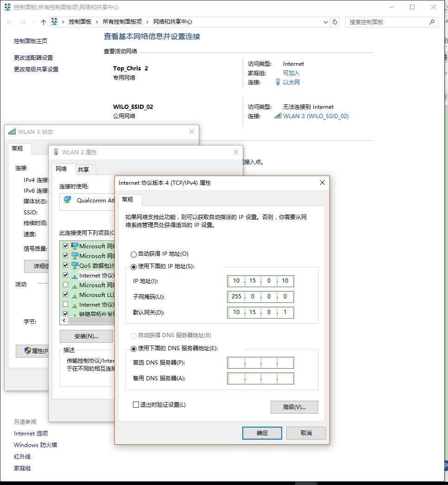Navigate to 所有控制面板项 breadcrumb
The height and width of the screenshot is (485, 448).
pyautogui.click(x=122, y=22)
